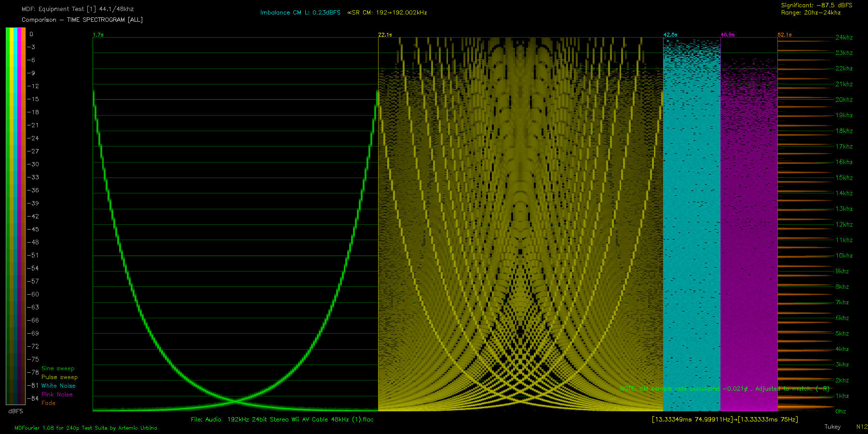The width and height of the screenshot is (868, 434).
Task: Click the '-84' dBFS scale label
Action: pos(33,399)
